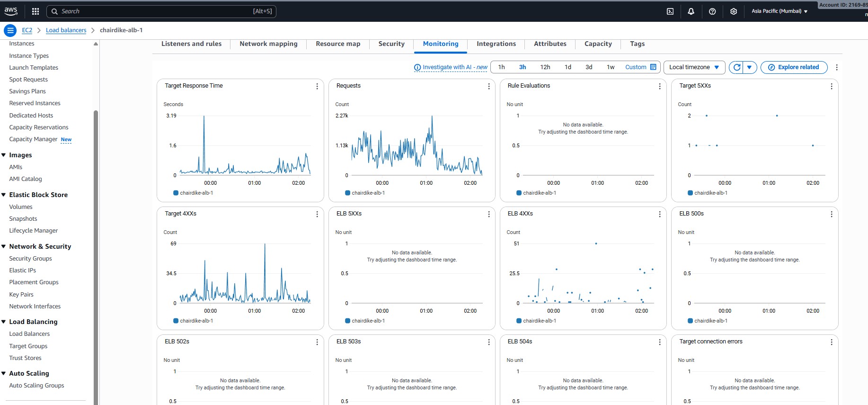
Task: Select the 12h time range
Action: pos(545,67)
